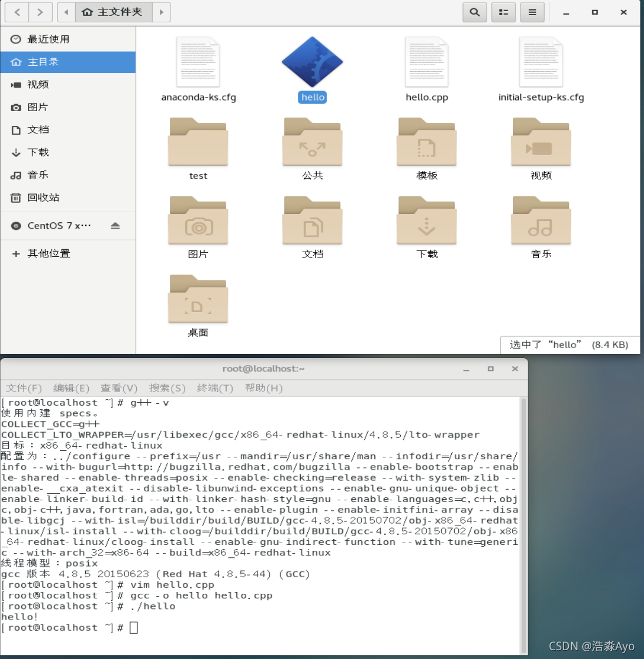Image resolution: width=644 pixels, height=659 pixels.
Task: Switch file manager to list view
Action: 503,12
